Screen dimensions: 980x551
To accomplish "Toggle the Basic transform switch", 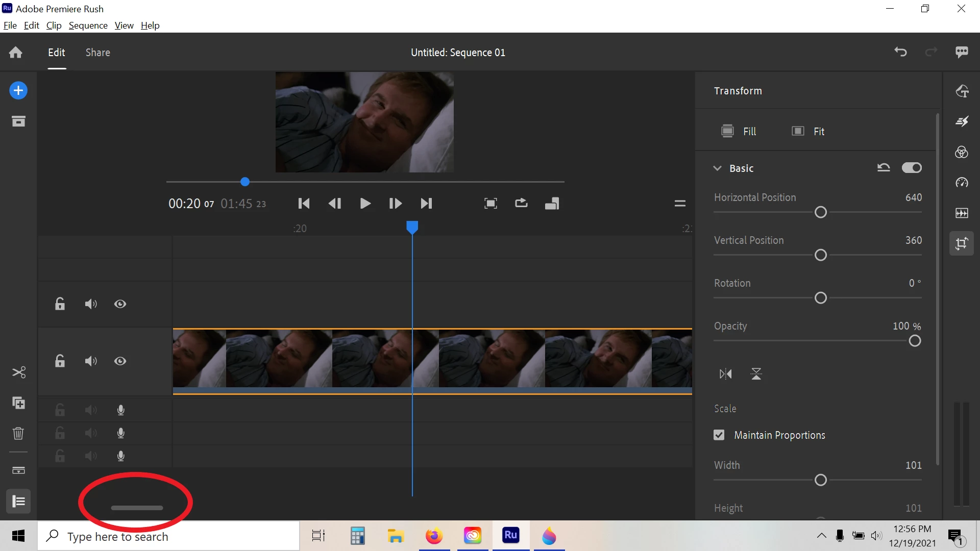I will point(912,168).
